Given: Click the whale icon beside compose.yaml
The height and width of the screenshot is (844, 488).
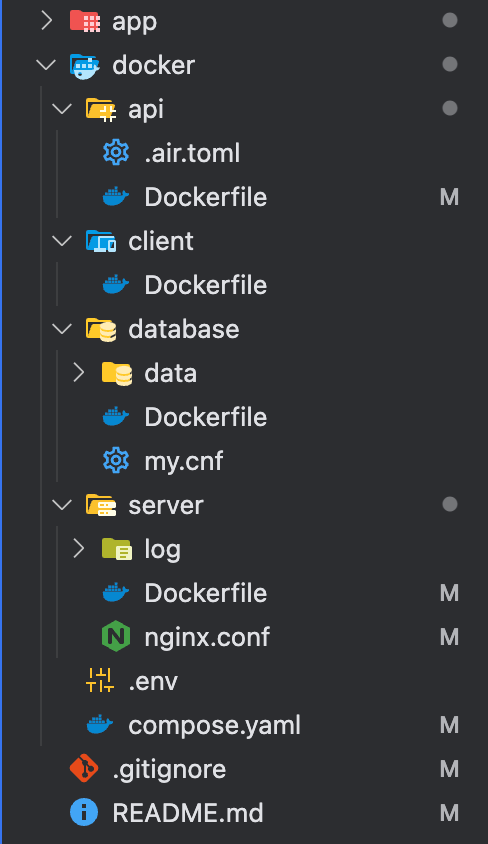Looking at the screenshot, I should tap(100, 725).
